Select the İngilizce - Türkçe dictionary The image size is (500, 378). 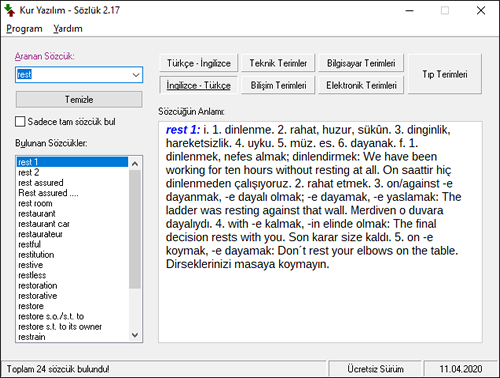pyautogui.click(x=199, y=85)
